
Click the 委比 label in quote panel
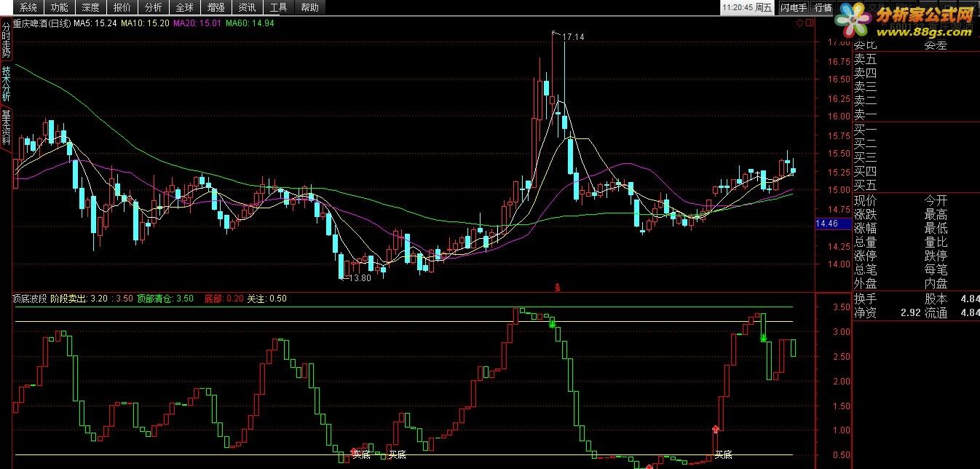point(866,45)
